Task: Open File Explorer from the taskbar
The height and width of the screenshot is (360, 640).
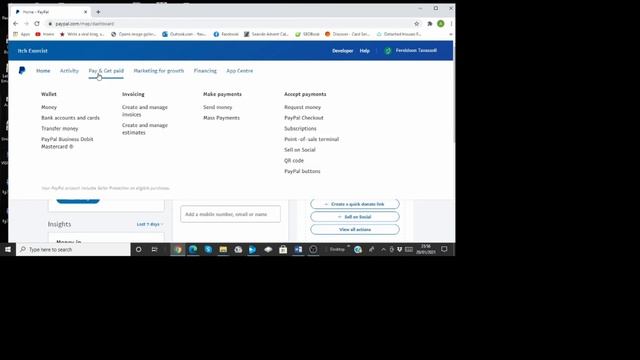Action: pos(223,249)
